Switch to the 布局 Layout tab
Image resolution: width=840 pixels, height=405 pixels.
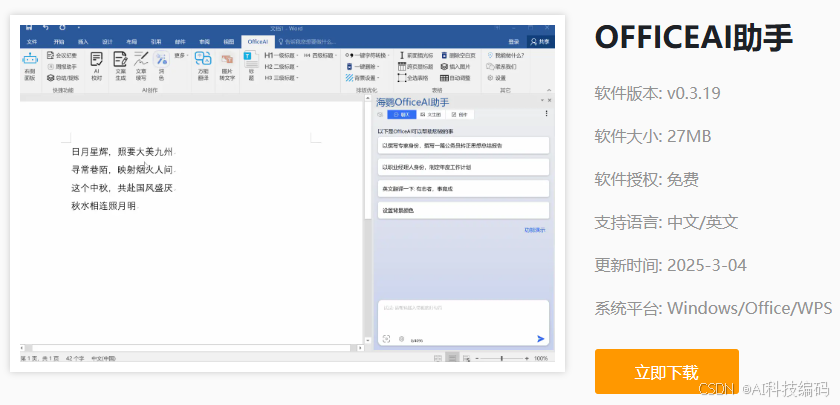(131, 41)
